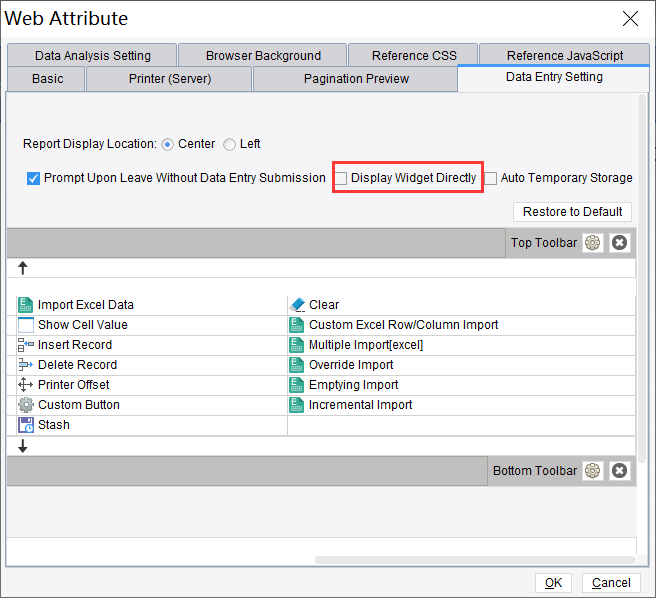Remove Bottom Toolbar with X icon
656x598 pixels.
pyautogui.click(x=619, y=471)
